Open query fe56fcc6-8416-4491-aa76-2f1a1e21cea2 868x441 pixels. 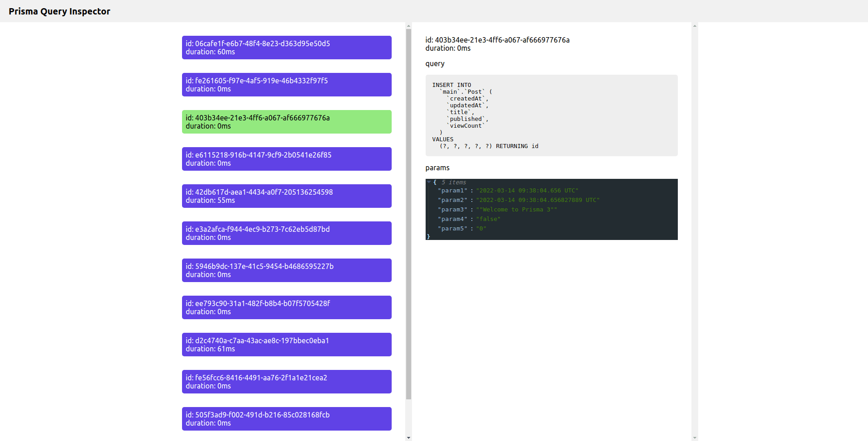pos(287,382)
